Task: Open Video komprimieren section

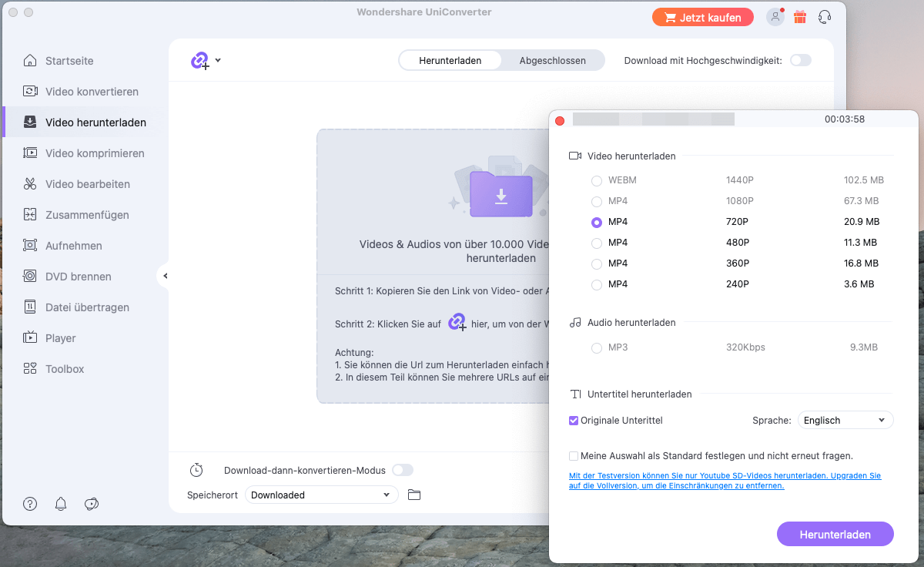Action: pos(95,153)
